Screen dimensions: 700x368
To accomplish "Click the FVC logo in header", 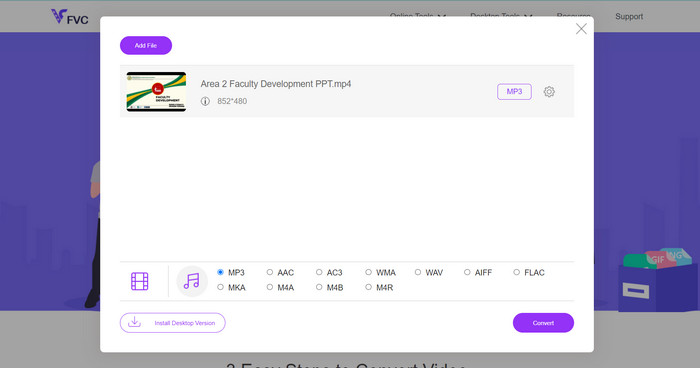I will coord(70,17).
